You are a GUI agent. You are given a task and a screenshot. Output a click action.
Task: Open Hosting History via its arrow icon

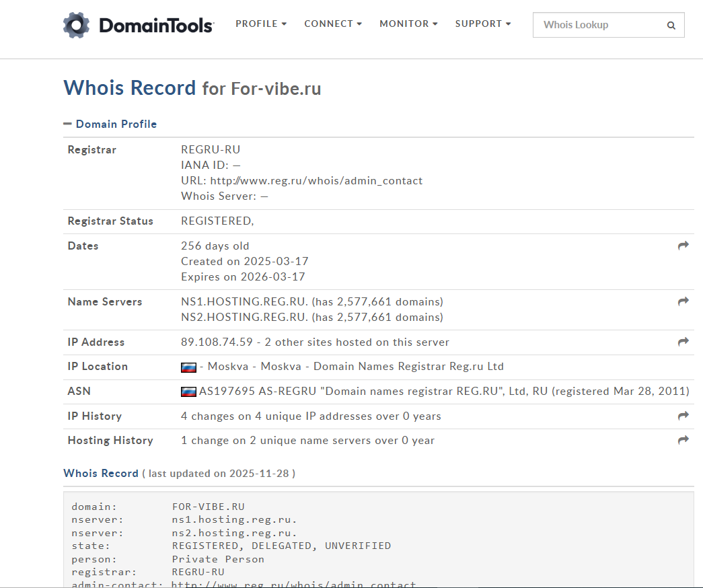click(x=683, y=440)
